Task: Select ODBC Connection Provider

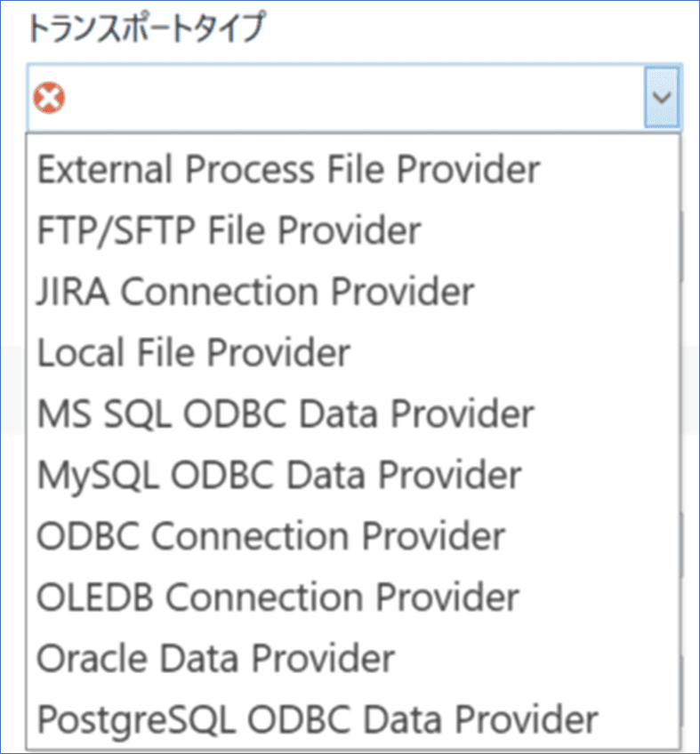Action: (270, 536)
